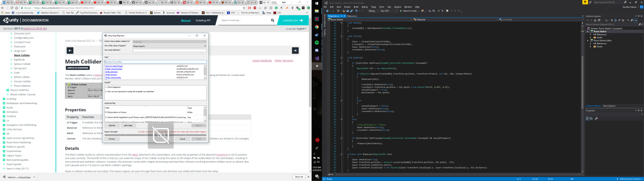The image size is (644, 181).
Task: Click Show all downloads button
Action: coord(299,177)
